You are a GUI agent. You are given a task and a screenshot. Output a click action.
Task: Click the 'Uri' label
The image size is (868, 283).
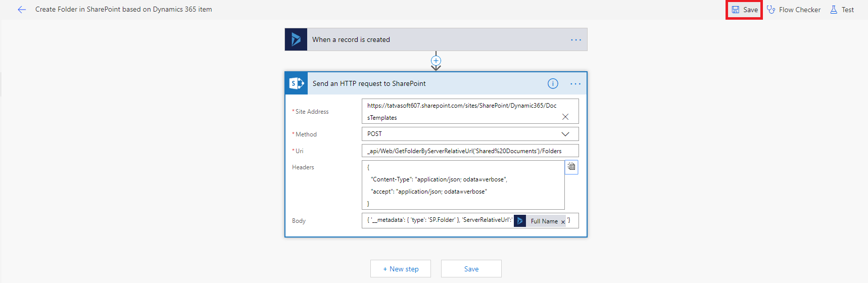pos(300,151)
